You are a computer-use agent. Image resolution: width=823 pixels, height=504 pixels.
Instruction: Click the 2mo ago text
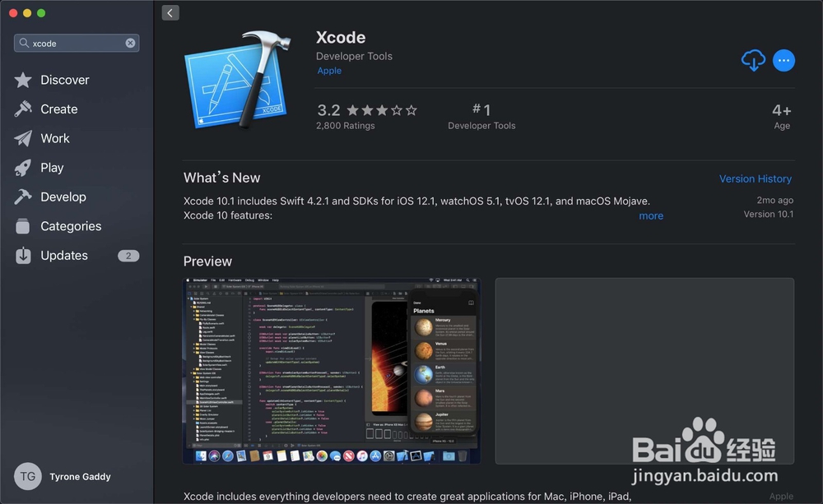774,200
